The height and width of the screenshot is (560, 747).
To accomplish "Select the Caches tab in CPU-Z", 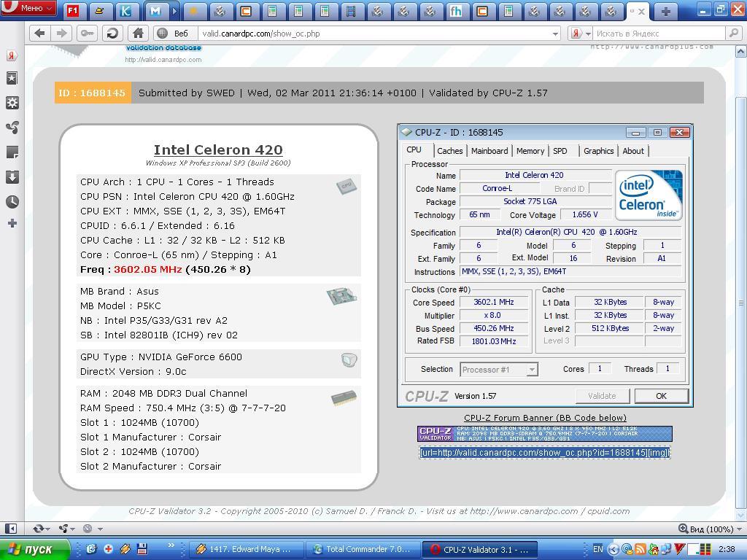I will [449, 151].
